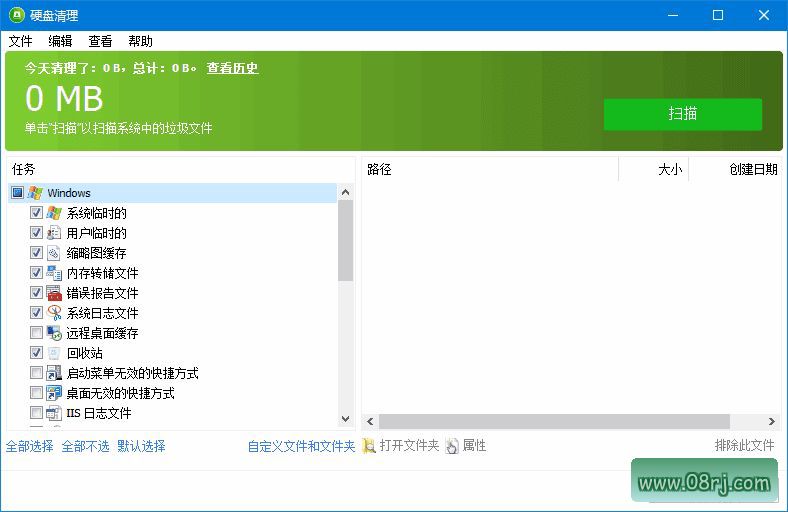Click the 属性 label
The height and width of the screenshot is (512, 788).
tap(474, 445)
